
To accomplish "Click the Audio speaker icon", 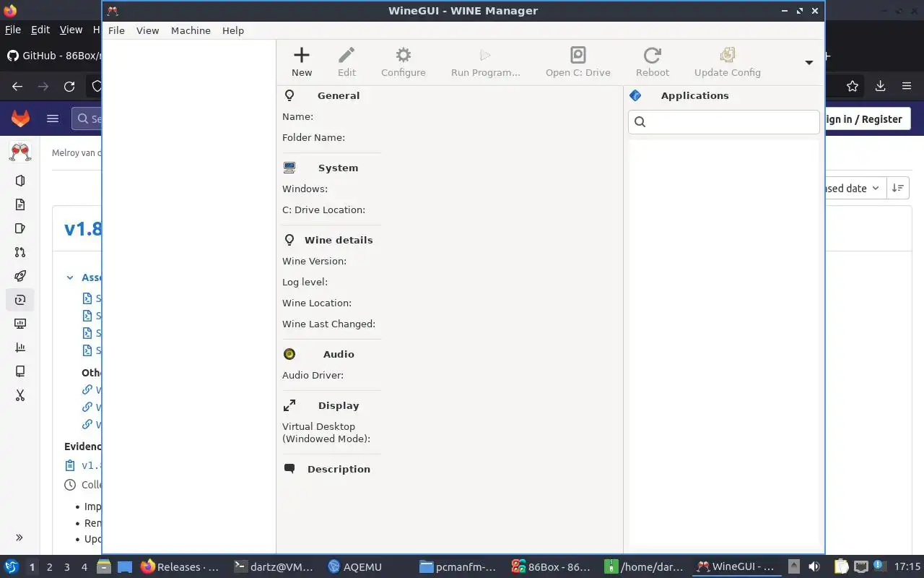I will (289, 354).
